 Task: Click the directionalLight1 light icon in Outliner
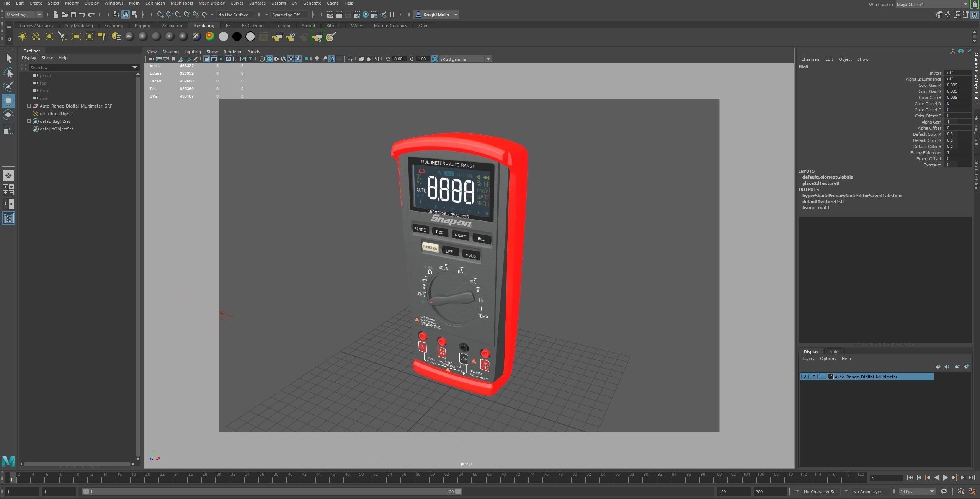[36, 114]
